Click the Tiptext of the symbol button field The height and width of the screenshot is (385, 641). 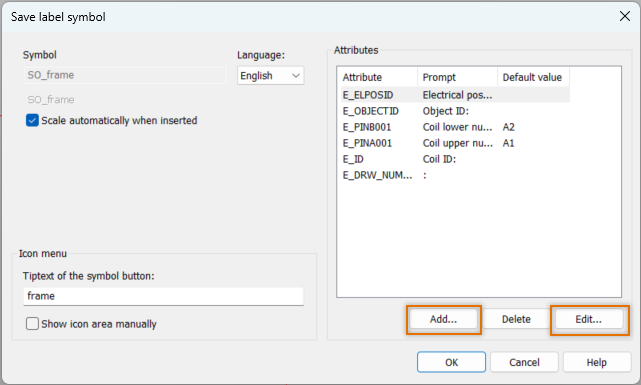click(x=163, y=296)
